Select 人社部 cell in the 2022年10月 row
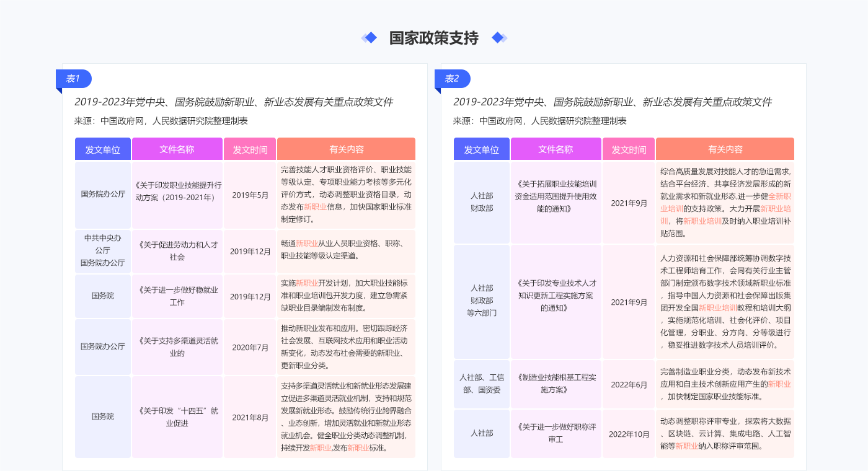Screen dimensions: 868x471 coord(482,433)
